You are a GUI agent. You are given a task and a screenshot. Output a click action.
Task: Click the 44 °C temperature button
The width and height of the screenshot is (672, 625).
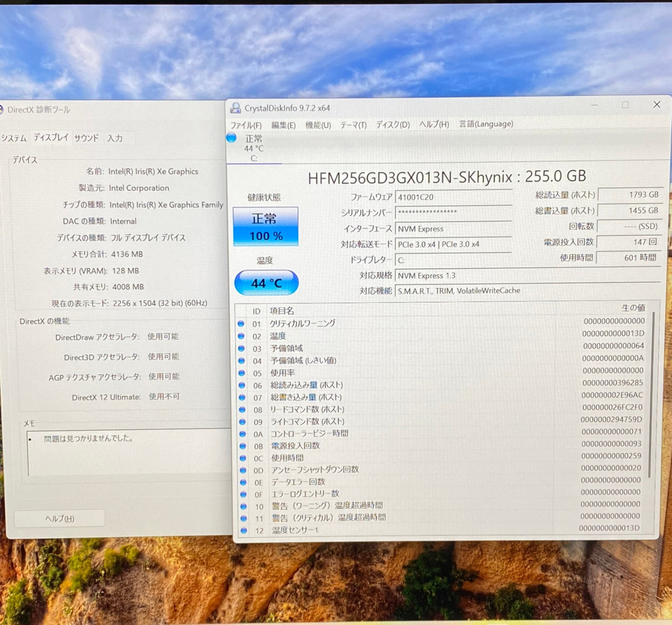tap(266, 282)
